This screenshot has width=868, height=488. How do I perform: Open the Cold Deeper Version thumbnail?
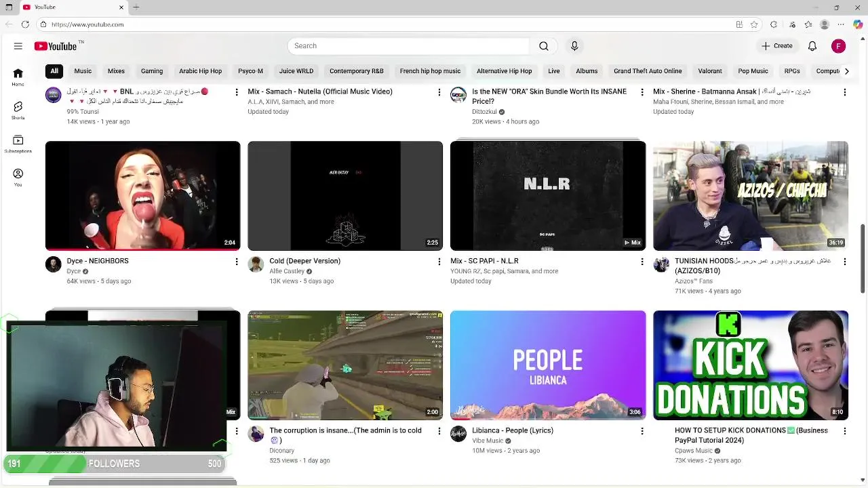(345, 196)
